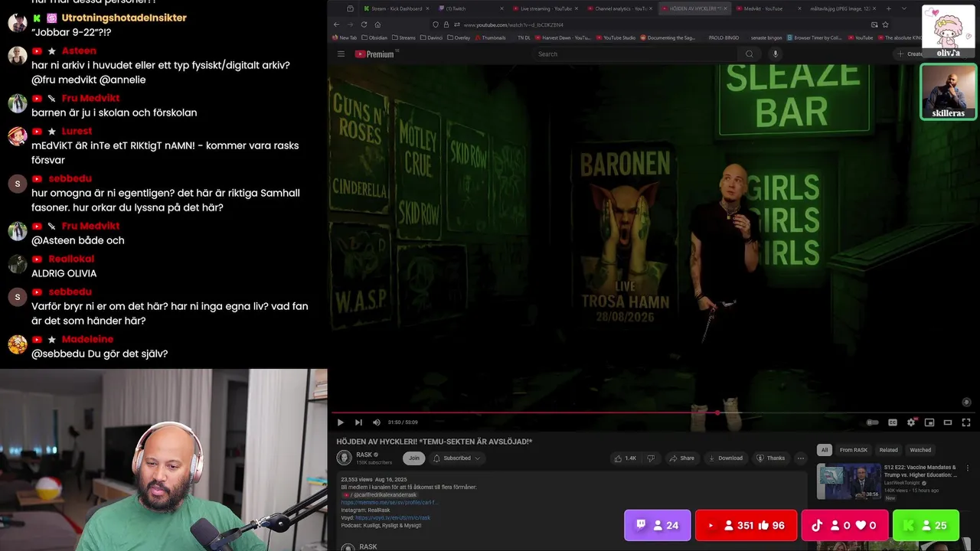Select the From RASK filter chip

click(853, 450)
